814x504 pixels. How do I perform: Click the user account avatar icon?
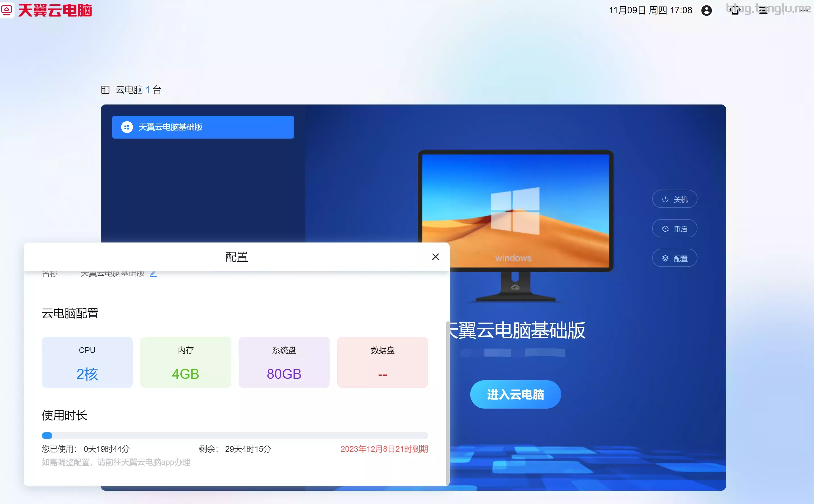(706, 10)
